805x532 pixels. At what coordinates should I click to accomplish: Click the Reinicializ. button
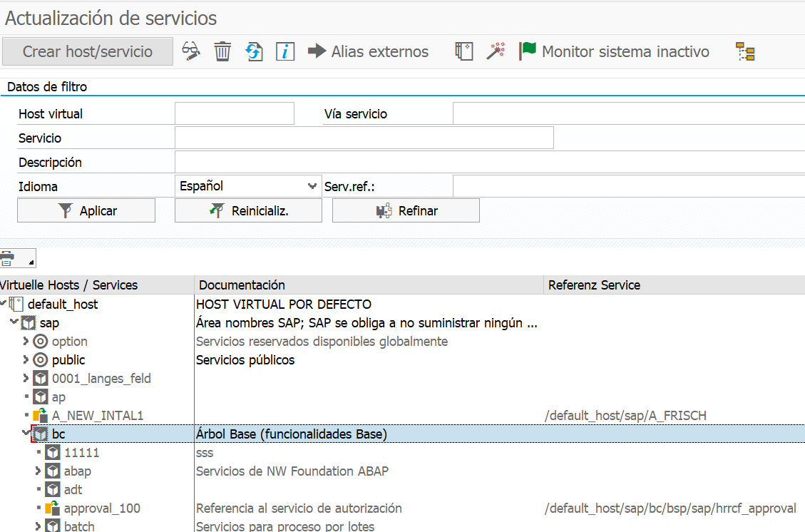[x=248, y=210]
